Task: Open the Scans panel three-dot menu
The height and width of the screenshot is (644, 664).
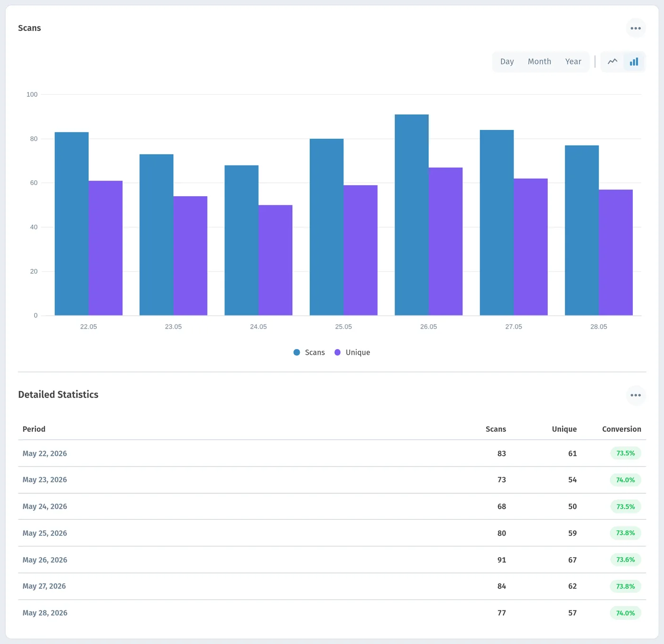Action: coord(636,28)
